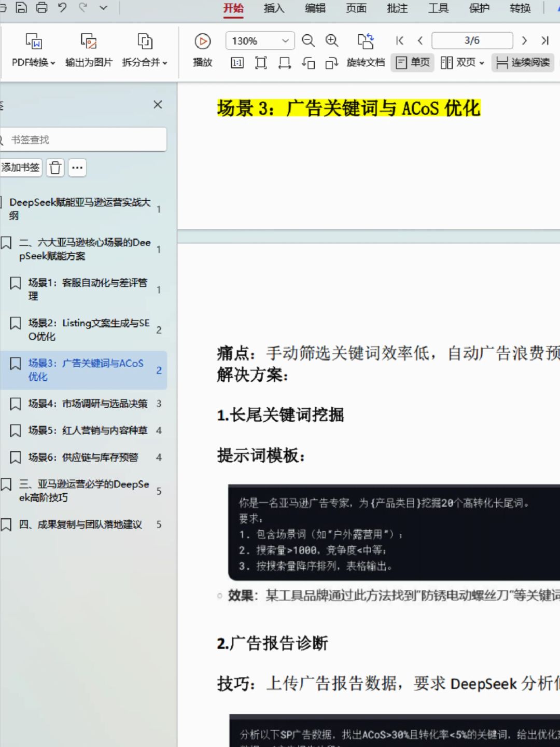Open more bookmark options (three dots)
The image size is (560, 747).
[x=77, y=168]
